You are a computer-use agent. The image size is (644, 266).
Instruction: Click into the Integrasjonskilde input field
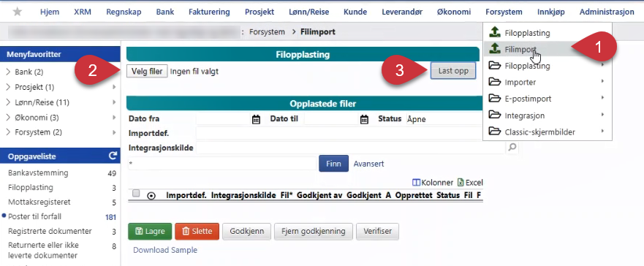[351, 148]
